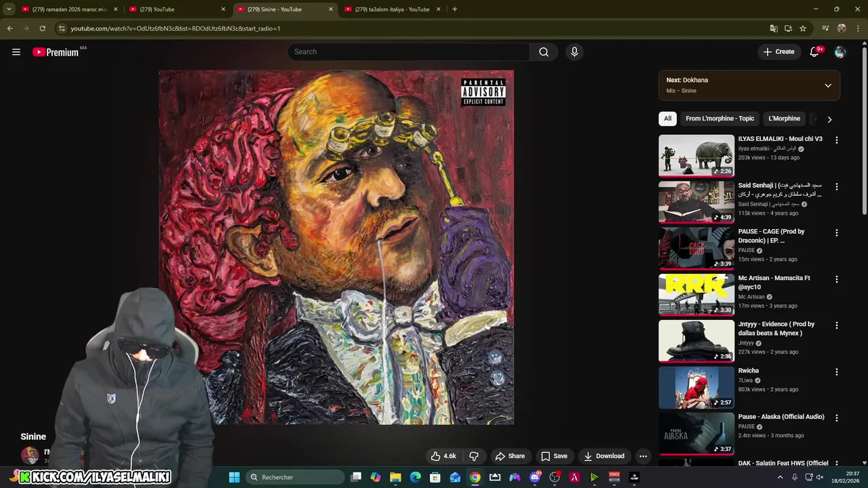Viewport: 868px width, 488px height.
Task: Open YouTube notifications bell
Action: [814, 52]
